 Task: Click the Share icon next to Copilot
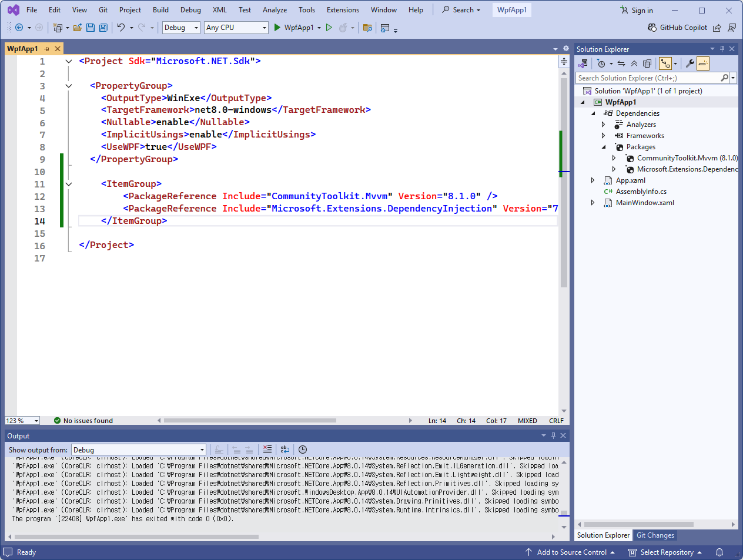pos(717,28)
